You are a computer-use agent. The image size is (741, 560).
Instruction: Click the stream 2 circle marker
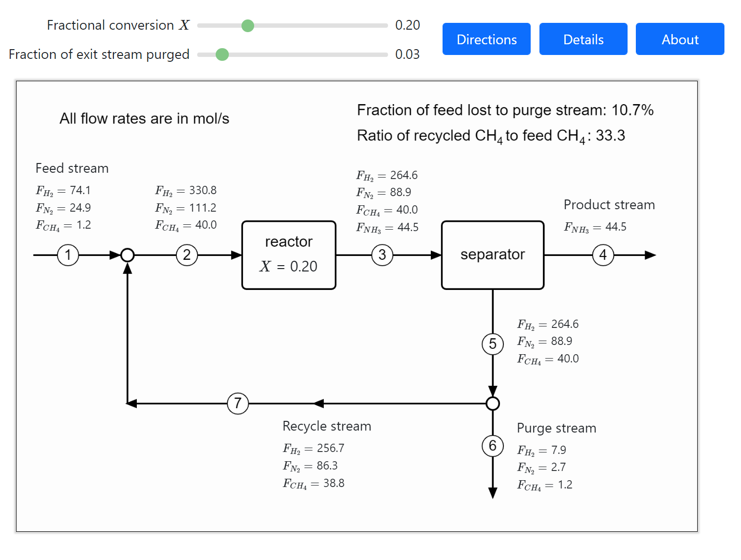187,255
